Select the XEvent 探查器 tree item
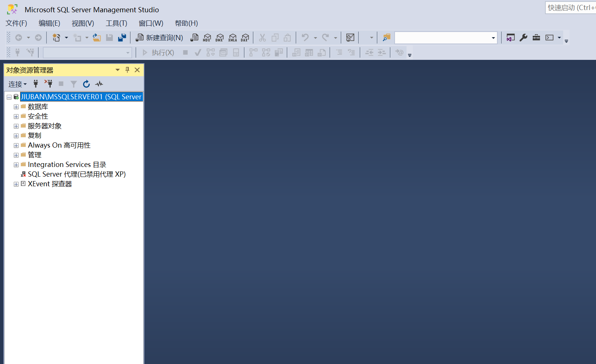This screenshot has width=596, height=364. tap(50, 184)
